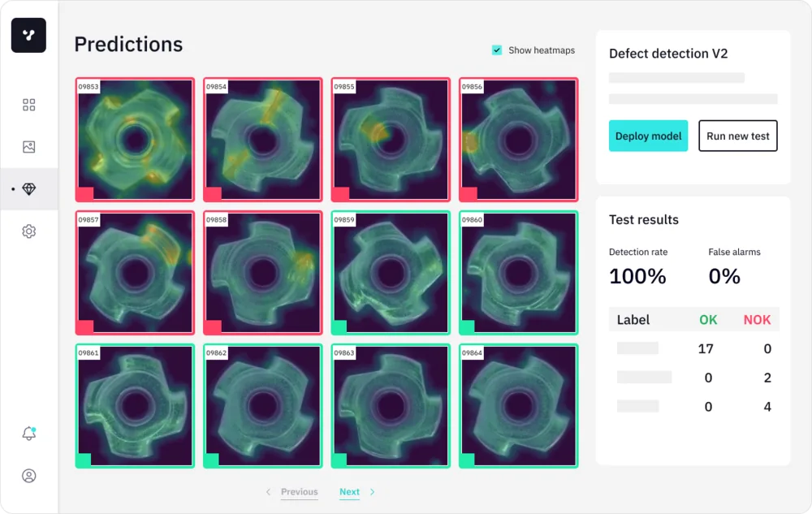Click the Detection rate label
The image size is (812, 514).
(638, 252)
